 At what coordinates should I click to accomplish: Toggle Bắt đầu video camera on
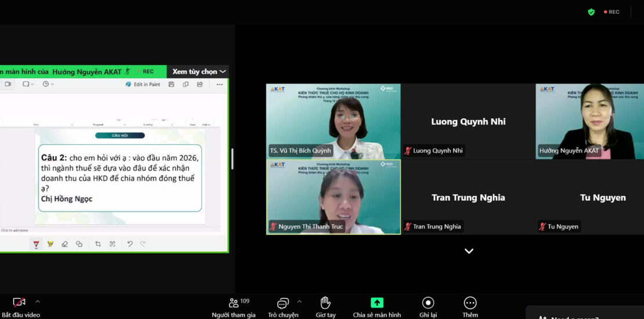(x=19, y=303)
